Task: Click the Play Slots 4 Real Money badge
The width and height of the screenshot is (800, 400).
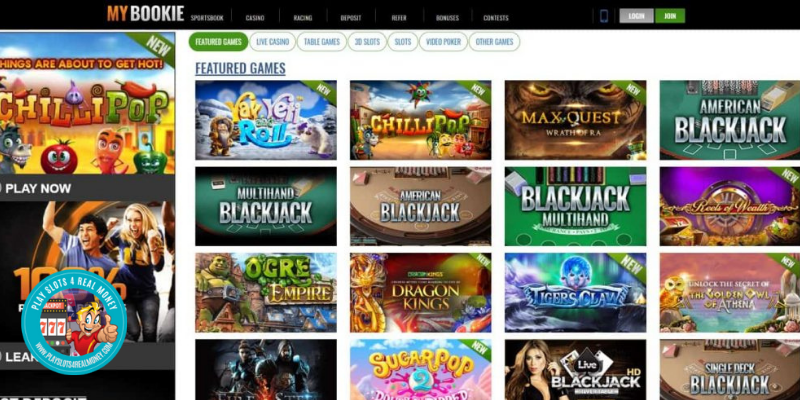Action: (74, 321)
